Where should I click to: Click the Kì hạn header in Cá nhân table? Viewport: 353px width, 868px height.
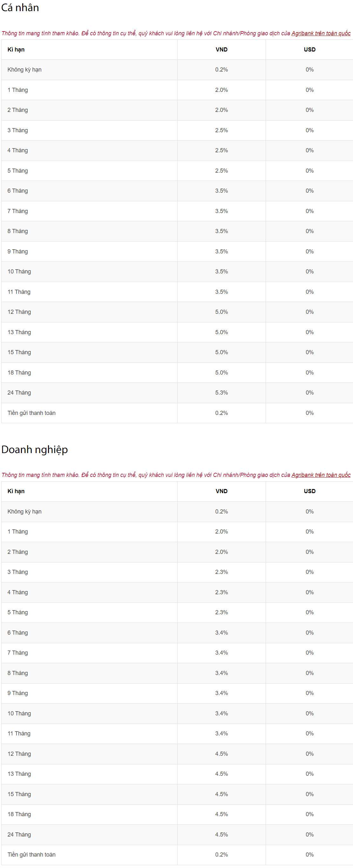16,50
